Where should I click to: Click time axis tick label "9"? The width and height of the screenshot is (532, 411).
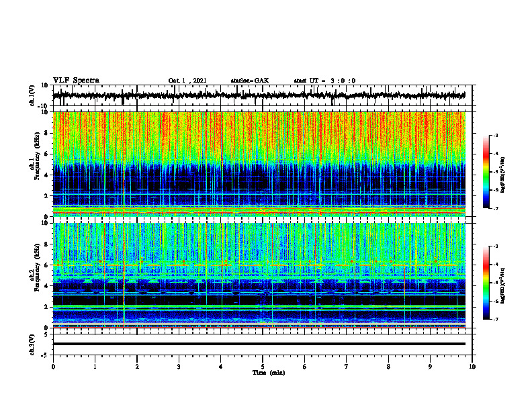(430, 367)
